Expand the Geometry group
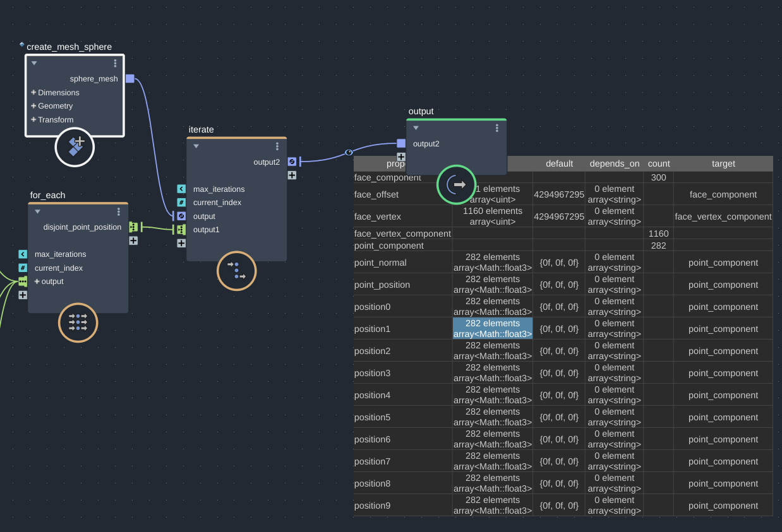Screen dimensions: 782x532 tap(33, 106)
